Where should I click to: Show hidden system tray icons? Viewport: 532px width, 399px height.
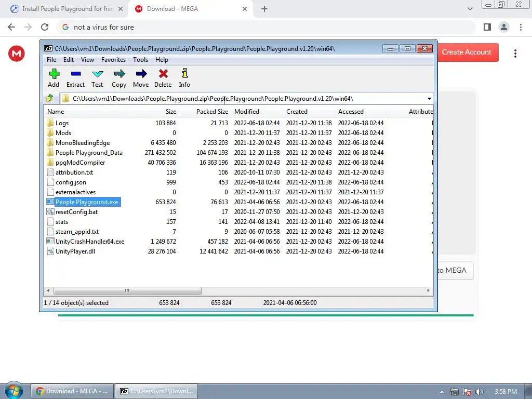pos(442,392)
